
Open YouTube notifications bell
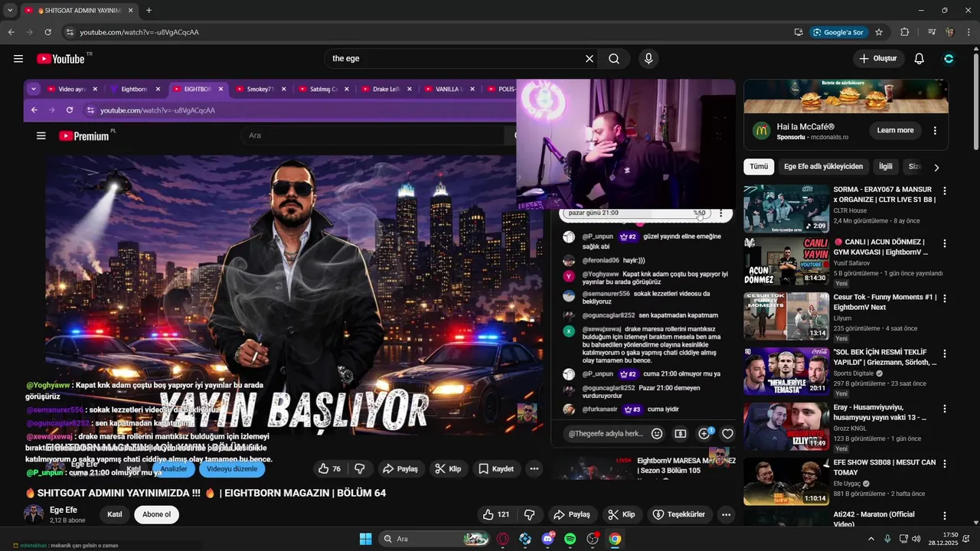click(x=920, y=59)
